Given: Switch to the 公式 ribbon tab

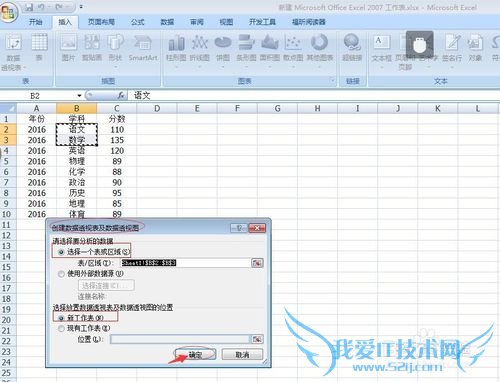Looking at the screenshot, I should click(137, 22).
